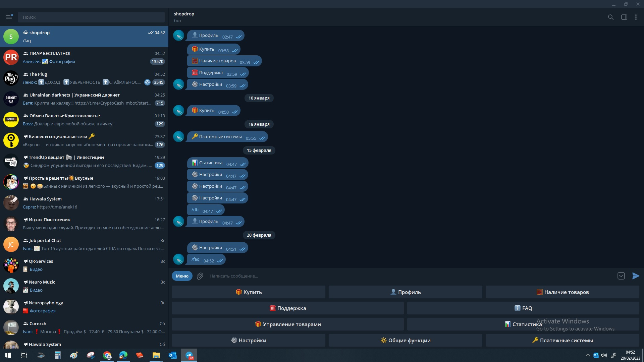
Task: Open the Ukrainian darknet group avatar
Action: pos(11,99)
